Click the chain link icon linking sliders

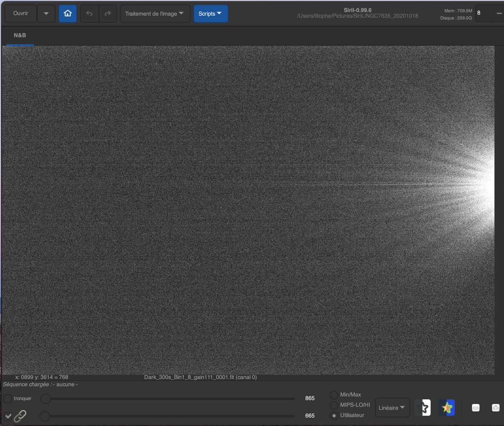(x=20, y=416)
